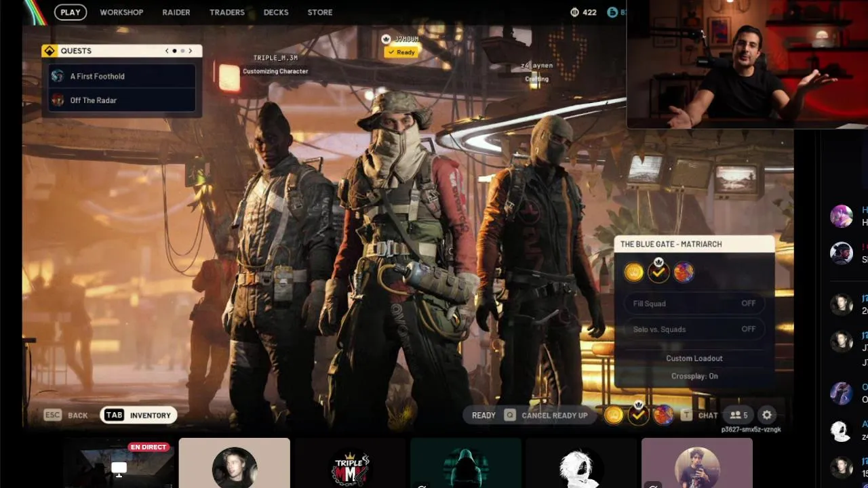Toggle the Solo vs. Squads option
This screenshot has height=488, width=868.
pos(694,329)
